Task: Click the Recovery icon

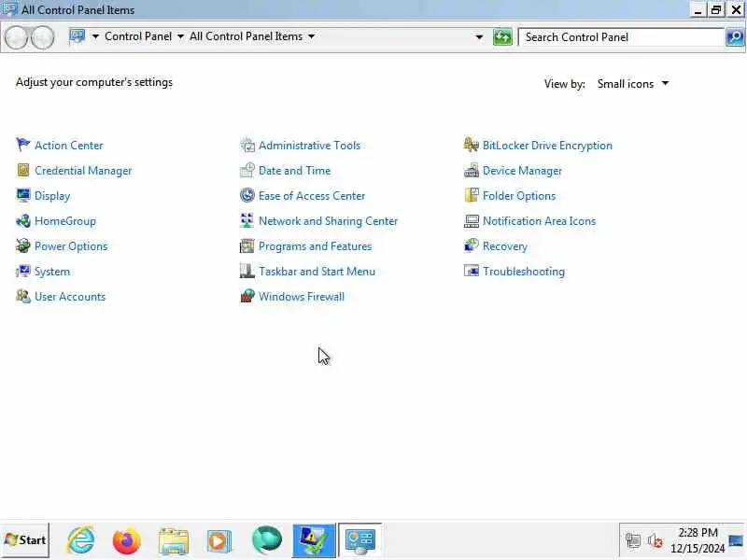Action: [x=472, y=245]
